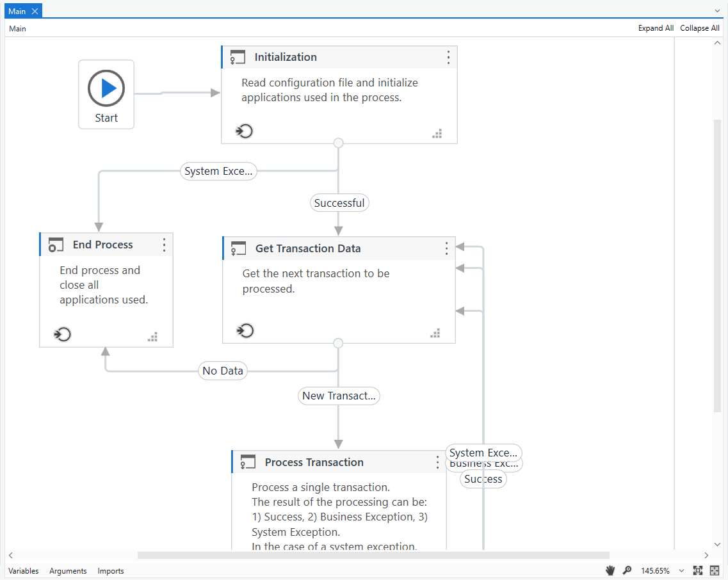Switch to the Main tab

17,10
